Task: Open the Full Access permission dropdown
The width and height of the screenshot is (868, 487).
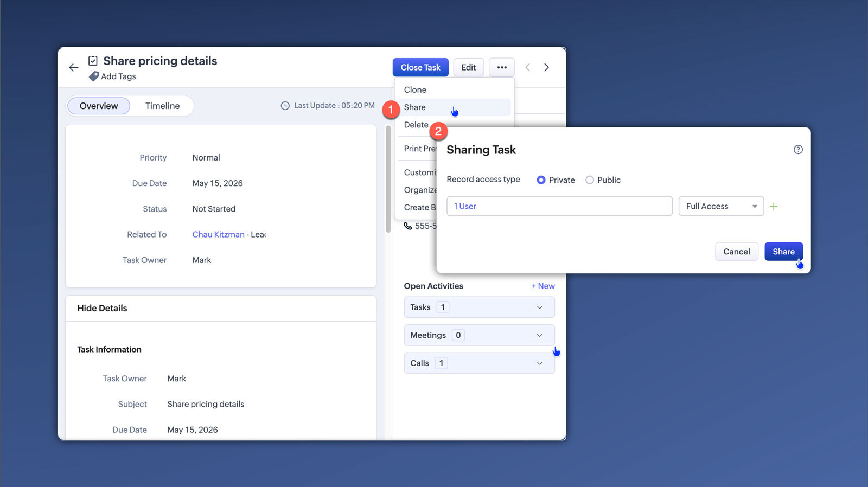Action: pos(721,206)
